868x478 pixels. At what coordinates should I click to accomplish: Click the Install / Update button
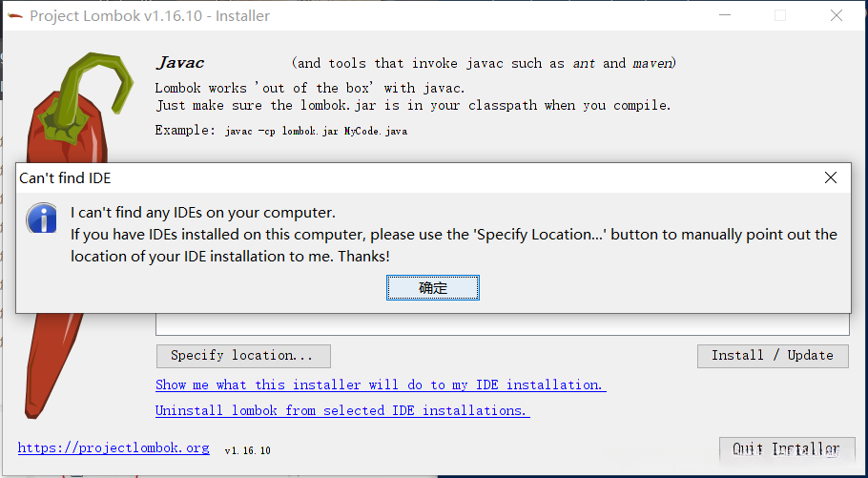pyautogui.click(x=773, y=356)
